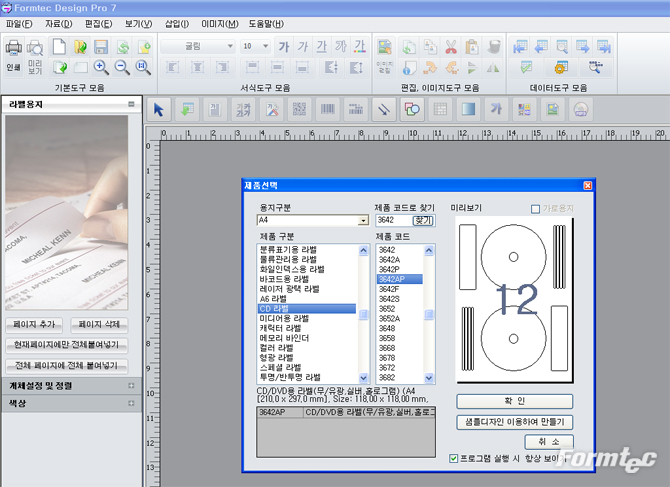Click up arrow of product code scrollbar

pyautogui.click(x=429, y=250)
